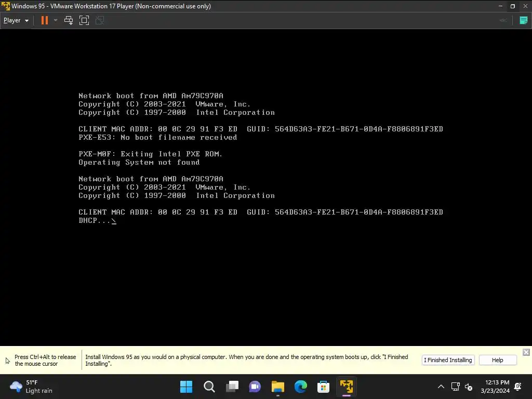Pause the virtual machine

(45, 20)
